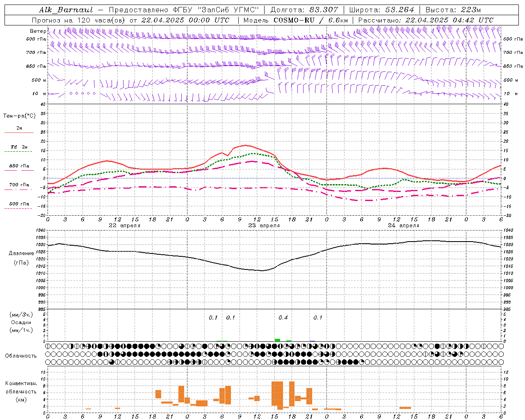Click the '700 гПа' temperature legend entry
Image resolution: width=525 pixels, height=420 pixels.
pyautogui.click(x=19, y=185)
